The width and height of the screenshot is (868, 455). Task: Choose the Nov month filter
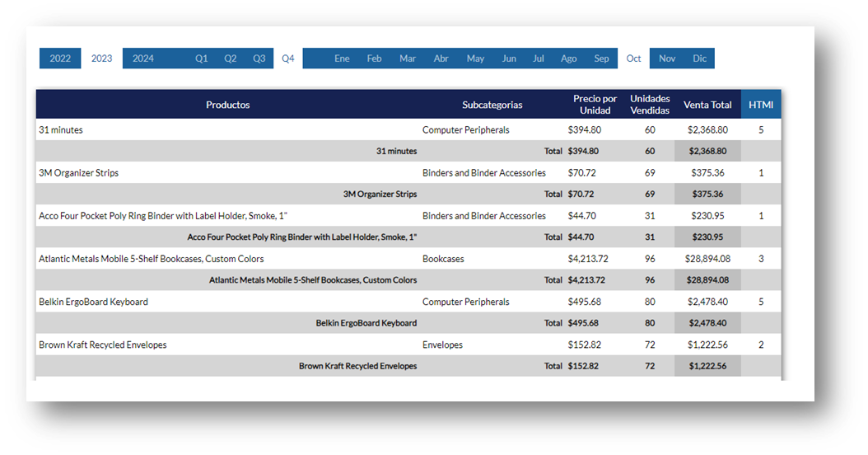(667, 59)
